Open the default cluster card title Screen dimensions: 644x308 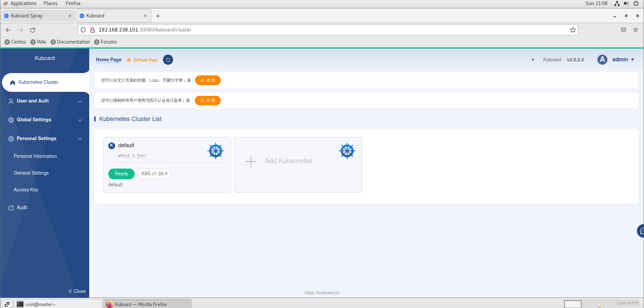click(x=126, y=145)
